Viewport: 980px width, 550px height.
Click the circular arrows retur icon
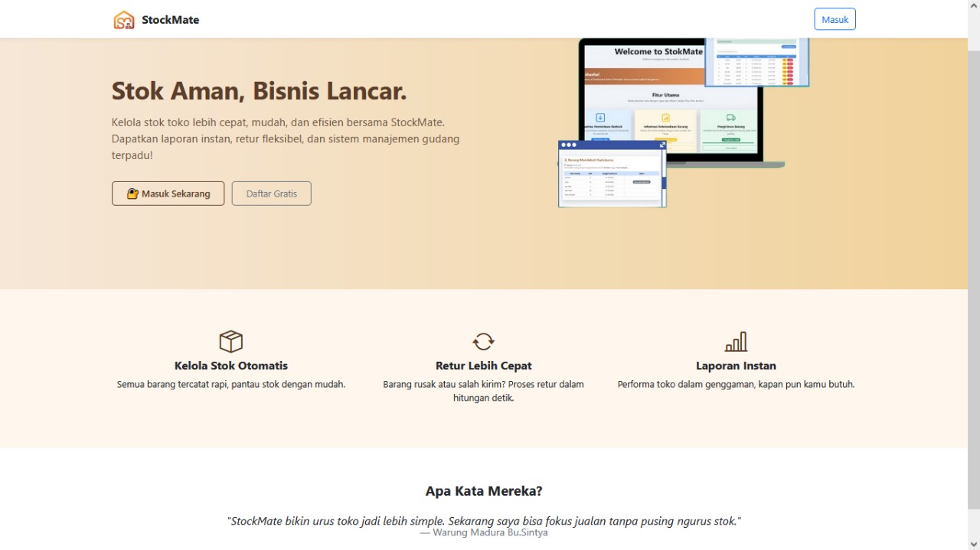[483, 341]
